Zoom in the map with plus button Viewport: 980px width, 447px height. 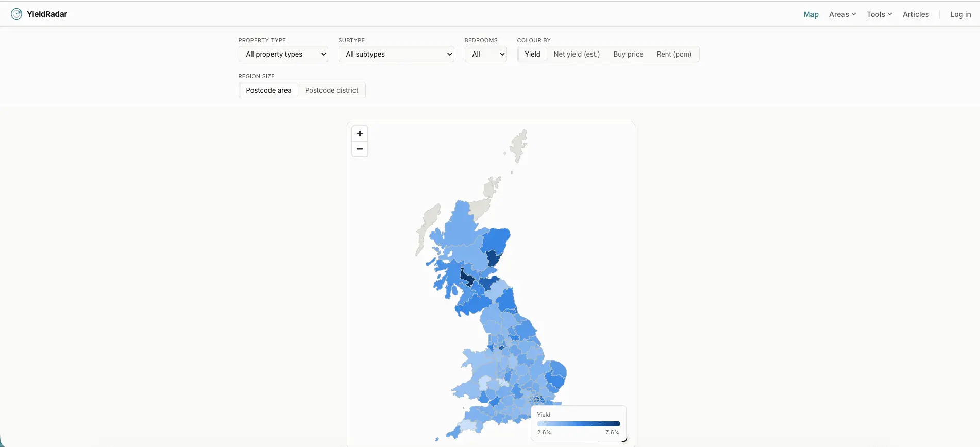(360, 134)
